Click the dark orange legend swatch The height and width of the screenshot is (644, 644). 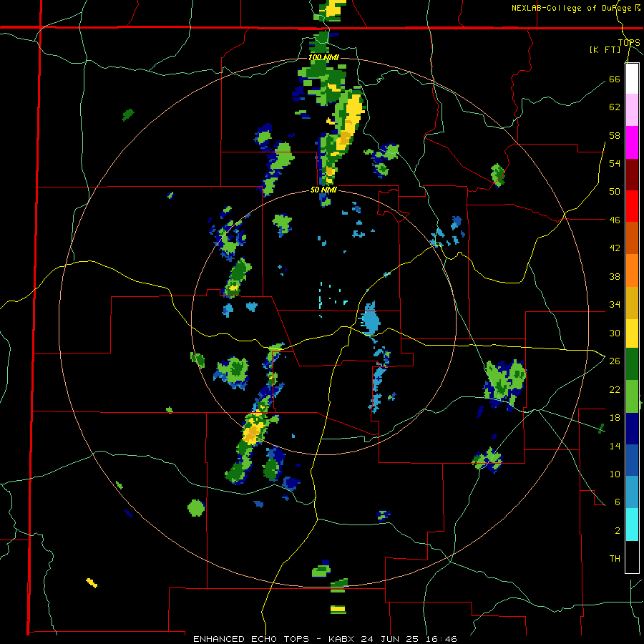(x=632, y=238)
